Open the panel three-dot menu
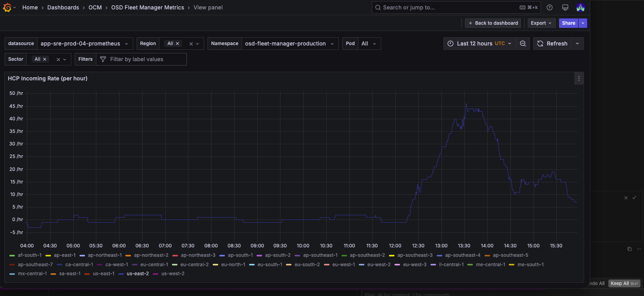This screenshot has width=644, height=296. click(x=579, y=78)
